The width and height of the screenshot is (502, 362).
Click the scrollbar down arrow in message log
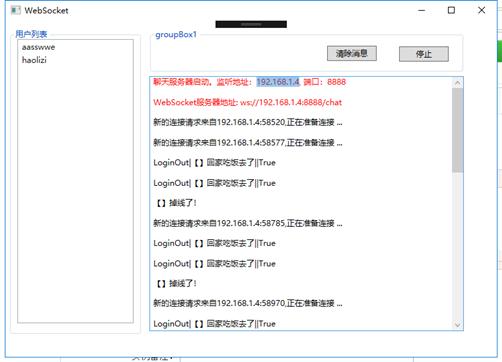[458, 324]
